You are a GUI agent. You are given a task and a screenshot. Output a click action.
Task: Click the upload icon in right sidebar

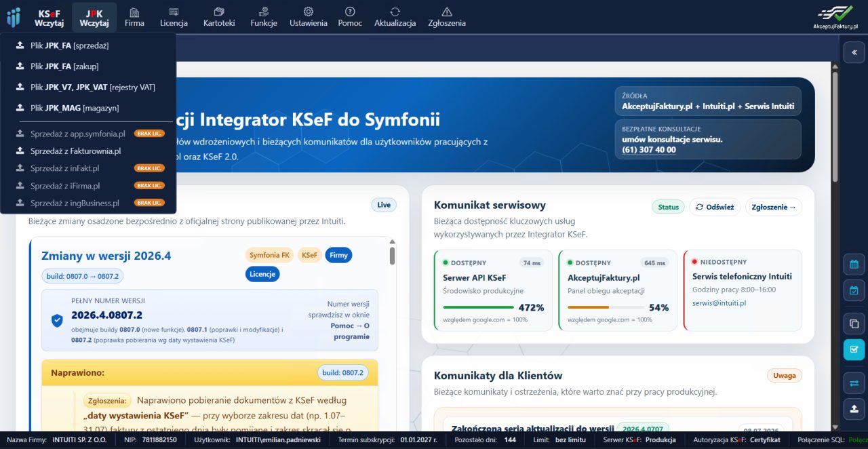pyautogui.click(x=854, y=409)
